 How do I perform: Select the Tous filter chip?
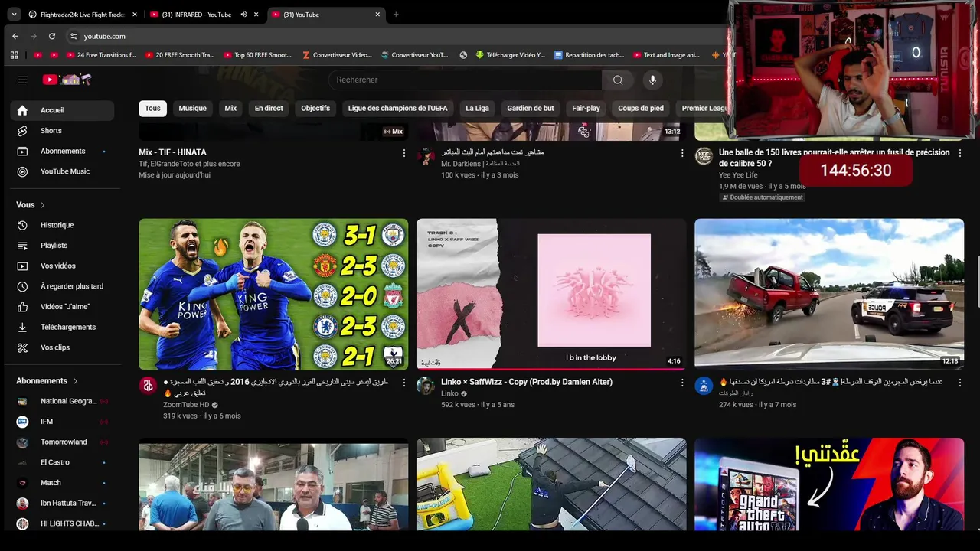153,109
